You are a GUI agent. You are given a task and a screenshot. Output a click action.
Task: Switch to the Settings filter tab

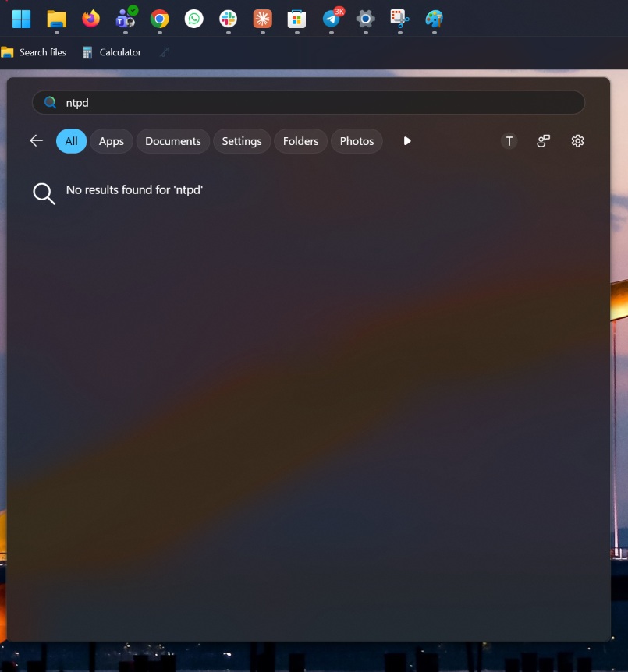click(242, 141)
